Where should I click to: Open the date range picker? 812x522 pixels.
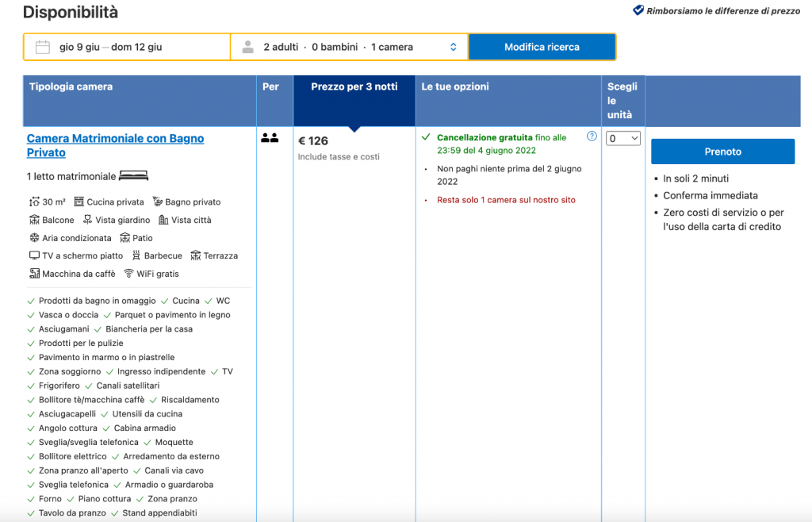tap(111, 47)
